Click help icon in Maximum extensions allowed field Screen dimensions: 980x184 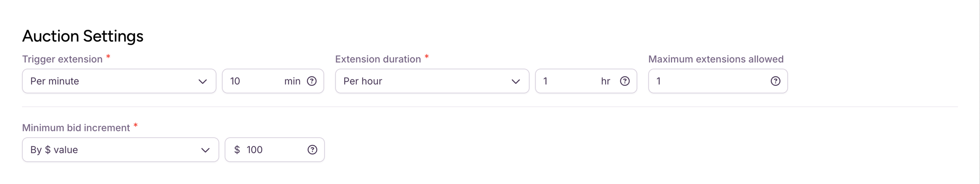[775, 81]
